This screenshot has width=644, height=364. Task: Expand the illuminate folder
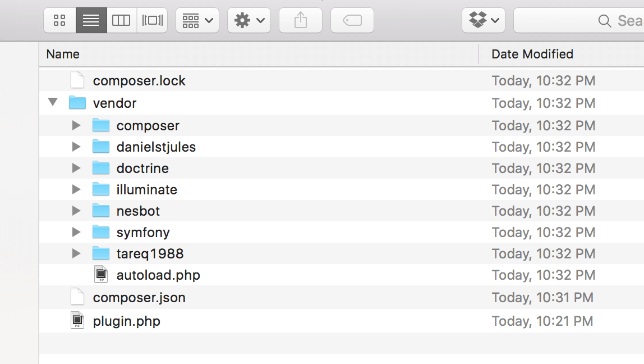76,189
